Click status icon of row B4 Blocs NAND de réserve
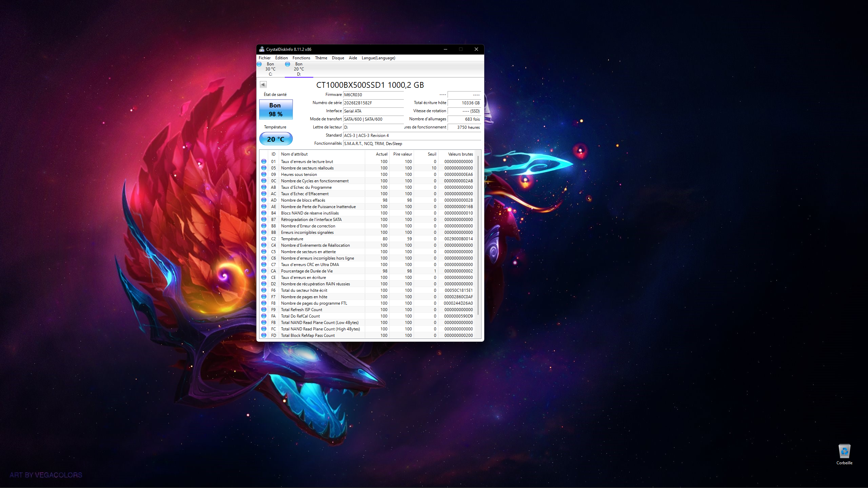The height and width of the screenshot is (488, 868). 264,213
